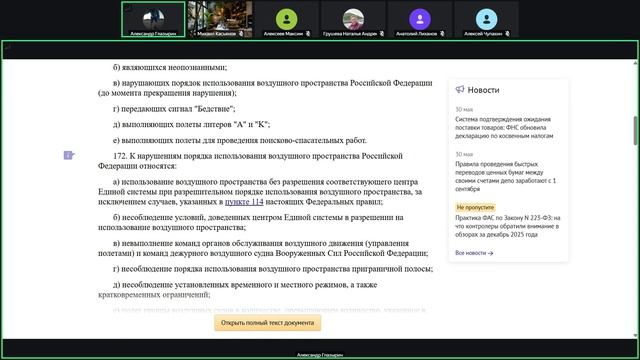Click muted mic icon beside Анатолий Лиханов
This screenshot has width=640, height=360.
442,34
